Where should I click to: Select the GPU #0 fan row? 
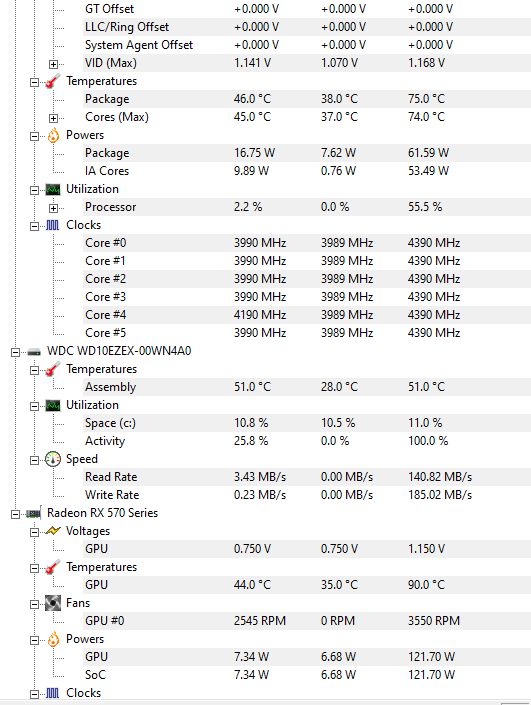pyautogui.click(x=307, y=621)
